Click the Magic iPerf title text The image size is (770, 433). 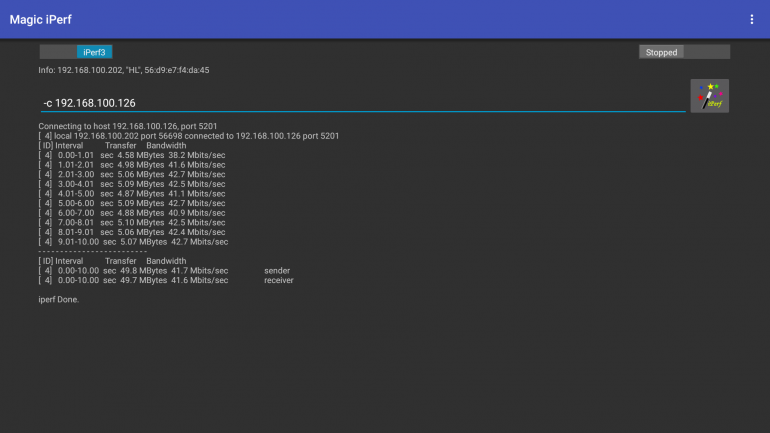point(41,19)
